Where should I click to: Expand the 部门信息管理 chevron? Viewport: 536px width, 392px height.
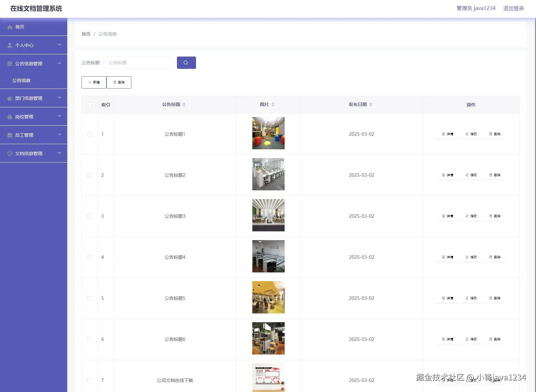point(60,98)
